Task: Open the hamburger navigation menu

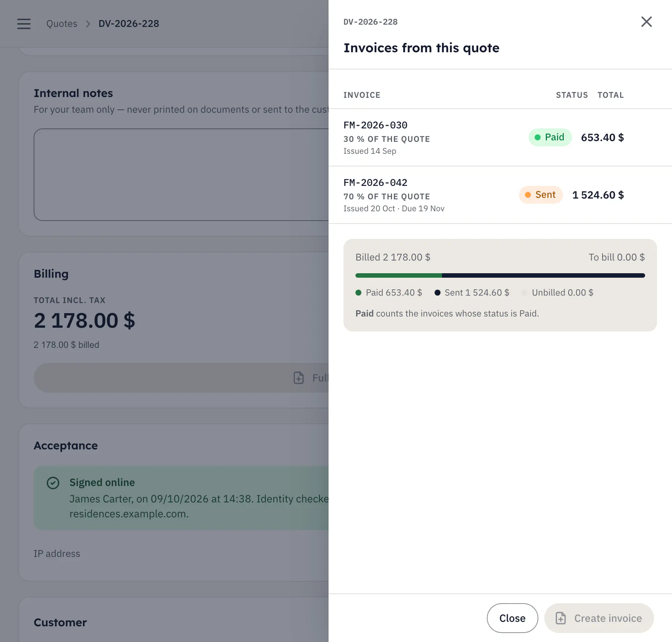Action: [24, 24]
